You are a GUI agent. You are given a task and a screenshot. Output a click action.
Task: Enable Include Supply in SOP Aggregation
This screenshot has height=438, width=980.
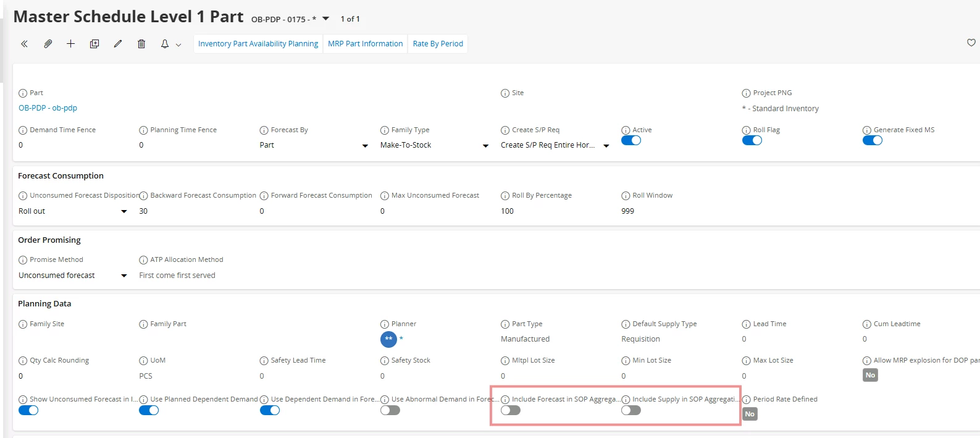631,410
